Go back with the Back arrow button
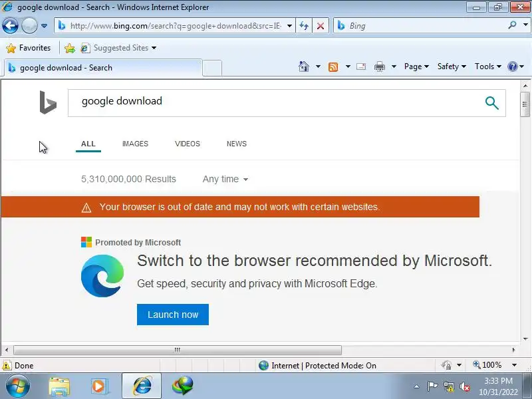 pyautogui.click(x=10, y=25)
